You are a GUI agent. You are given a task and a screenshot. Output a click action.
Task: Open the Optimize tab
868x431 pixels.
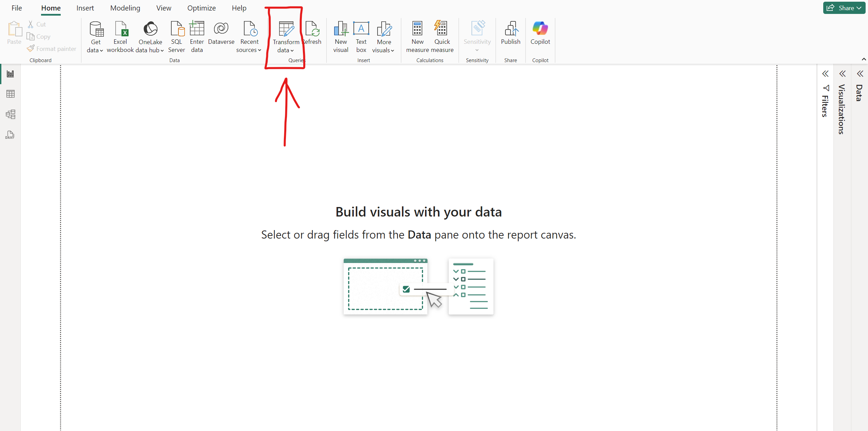(x=202, y=8)
